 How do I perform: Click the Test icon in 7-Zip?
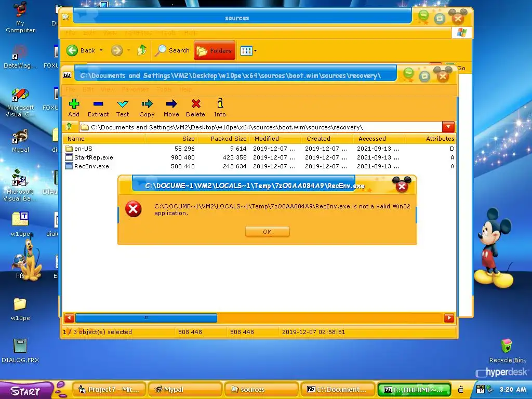pyautogui.click(x=123, y=108)
